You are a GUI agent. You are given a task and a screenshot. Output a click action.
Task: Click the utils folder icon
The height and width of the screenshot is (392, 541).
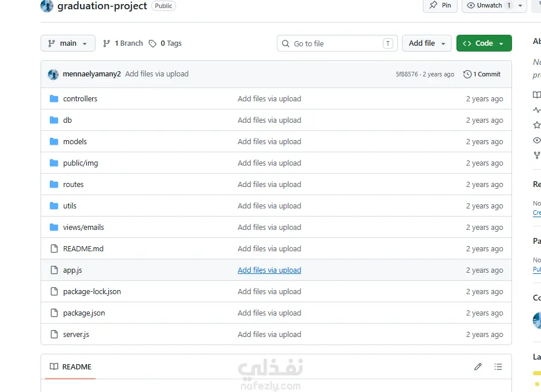pos(54,206)
